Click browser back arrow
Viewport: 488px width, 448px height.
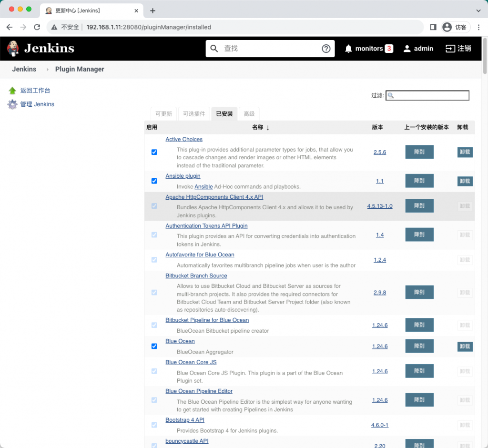10,27
